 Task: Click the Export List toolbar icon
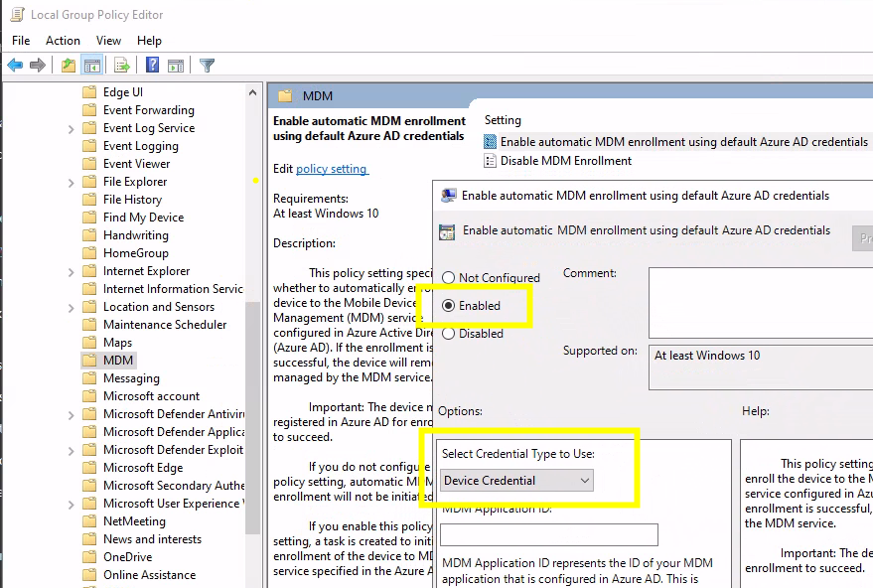click(x=121, y=66)
